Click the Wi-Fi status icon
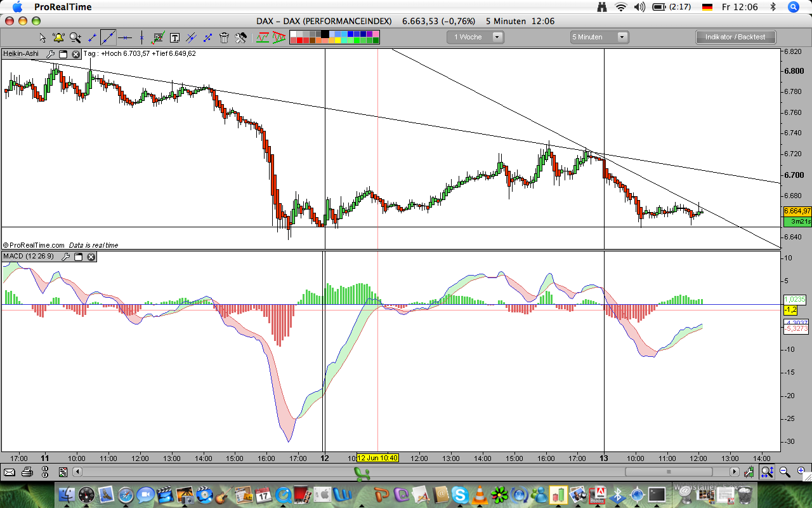 (x=621, y=7)
